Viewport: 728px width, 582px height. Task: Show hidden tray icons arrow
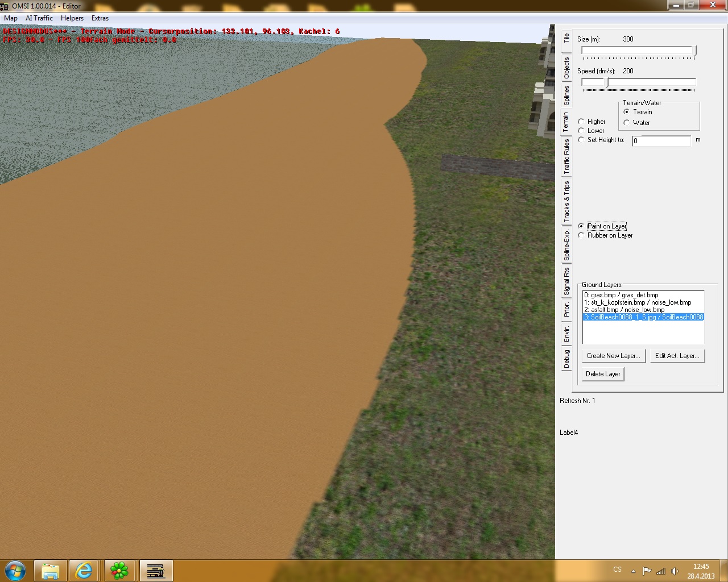[633, 571]
